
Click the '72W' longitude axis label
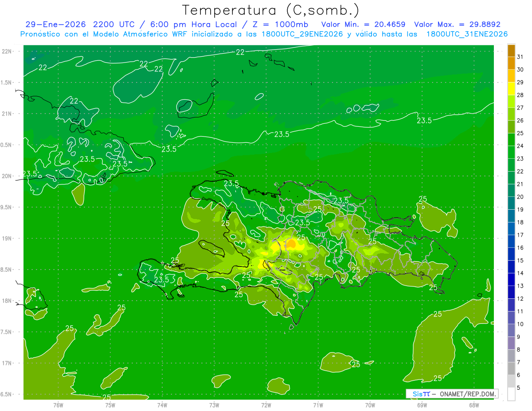(266, 405)
